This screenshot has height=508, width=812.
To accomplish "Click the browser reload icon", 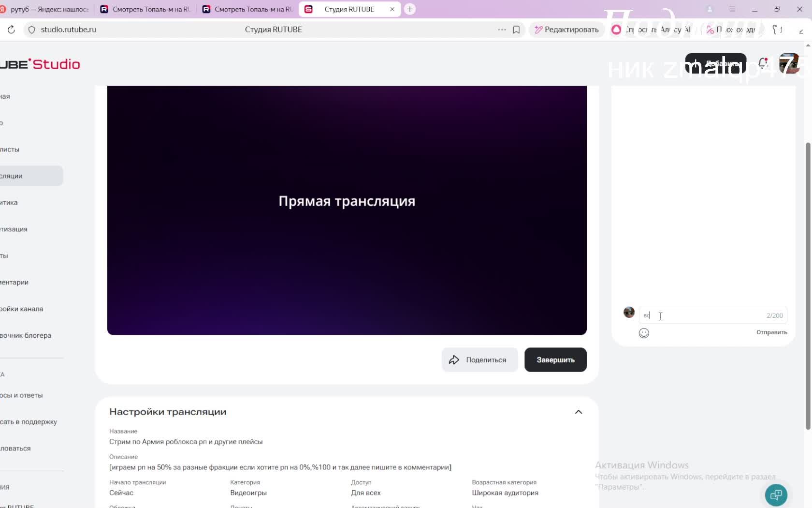I will [x=11, y=30].
